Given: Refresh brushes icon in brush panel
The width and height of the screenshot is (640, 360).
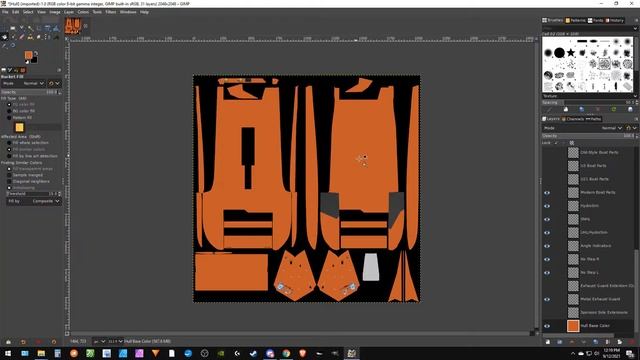Looking at the screenshot, I should coord(614,109).
